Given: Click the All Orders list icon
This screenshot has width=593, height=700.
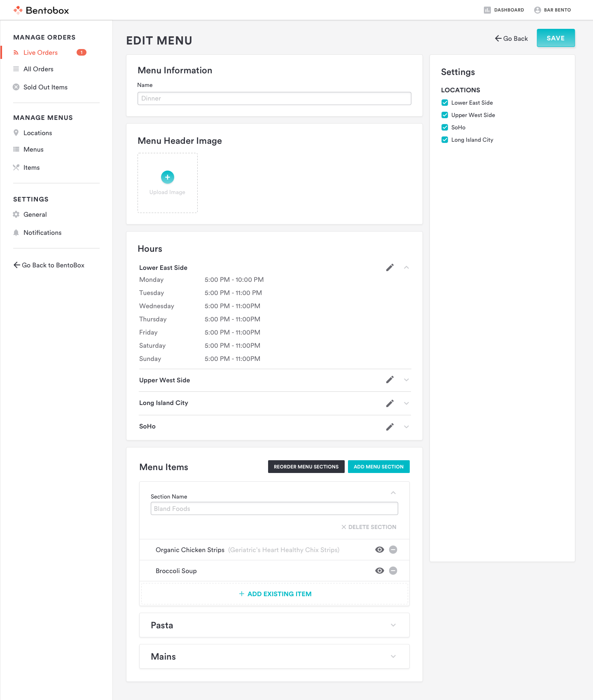Looking at the screenshot, I should pyautogui.click(x=16, y=69).
